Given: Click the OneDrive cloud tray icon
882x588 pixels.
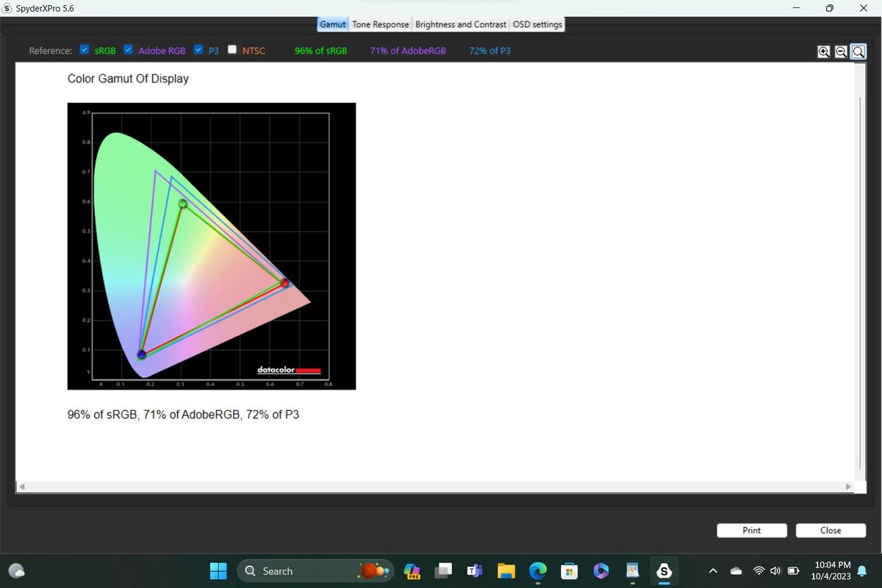Looking at the screenshot, I should pyautogui.click(x=736, y=571).
